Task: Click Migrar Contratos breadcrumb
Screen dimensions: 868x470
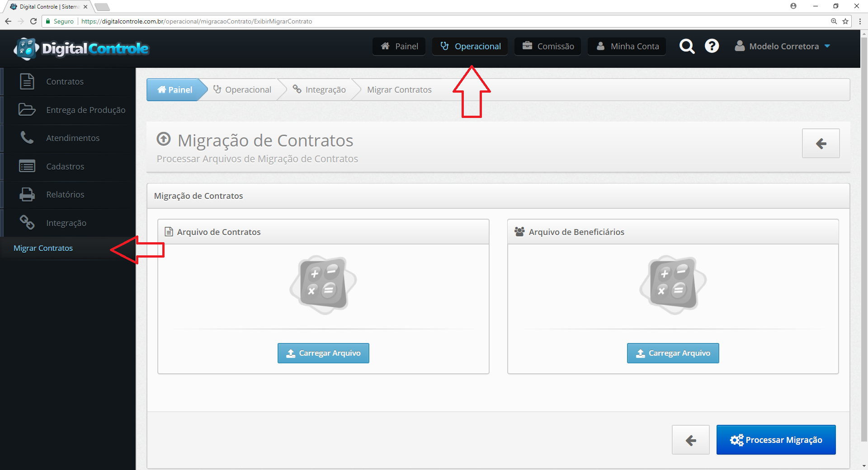Action: pyautogui.click(x=399, y=89)
